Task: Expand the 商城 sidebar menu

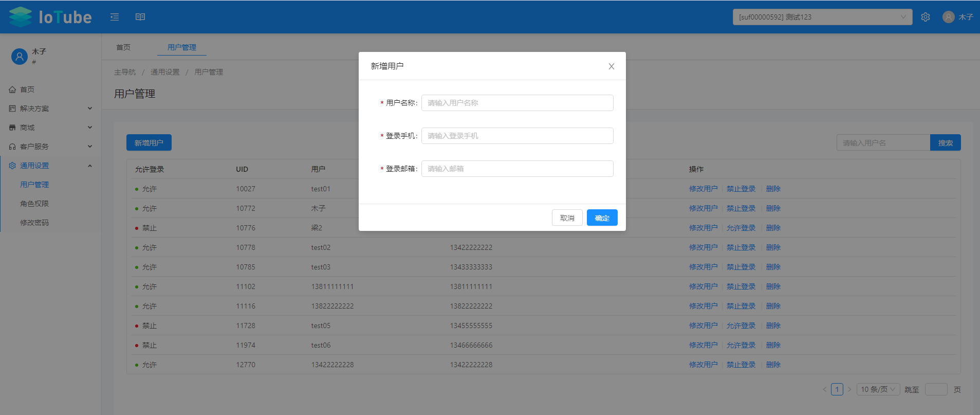Action: (50, 128)
